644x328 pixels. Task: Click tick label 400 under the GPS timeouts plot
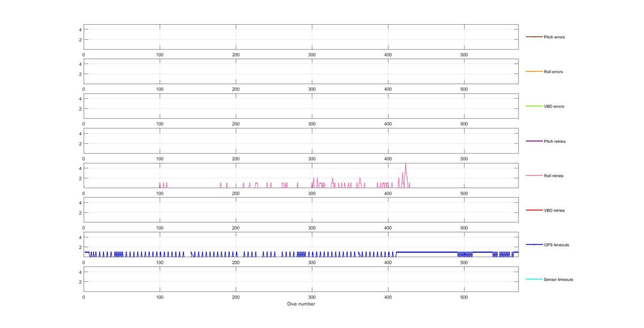[x=388, y=263]
